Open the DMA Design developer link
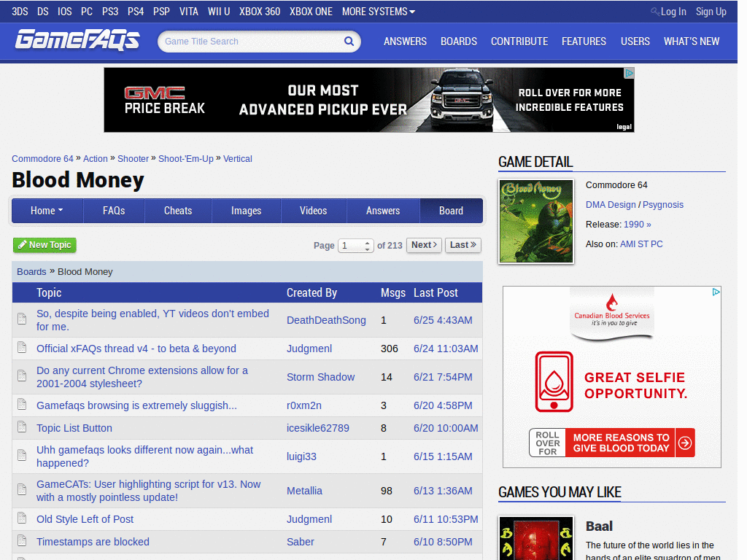Viewport: 747px width, 560px height. click(x=611, y=204)
